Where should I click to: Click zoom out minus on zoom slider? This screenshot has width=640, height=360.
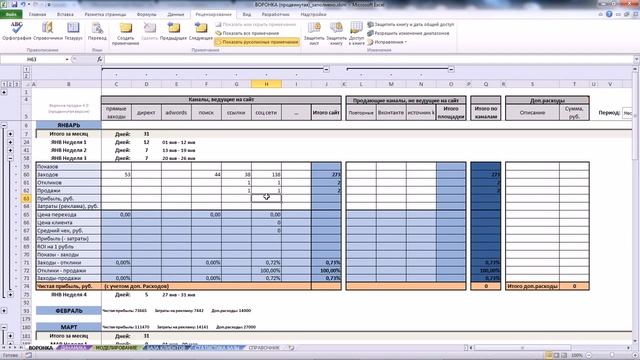[x=589, y=356]
